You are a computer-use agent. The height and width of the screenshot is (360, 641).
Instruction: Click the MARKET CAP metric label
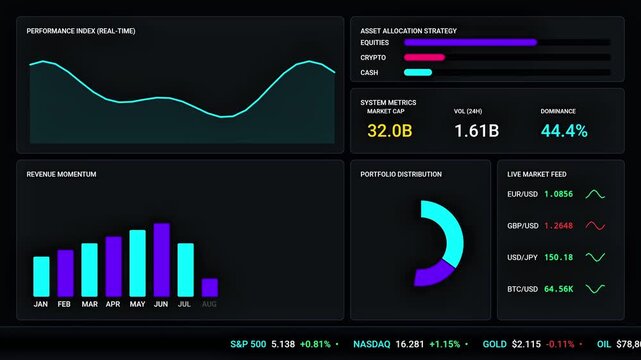385,111
